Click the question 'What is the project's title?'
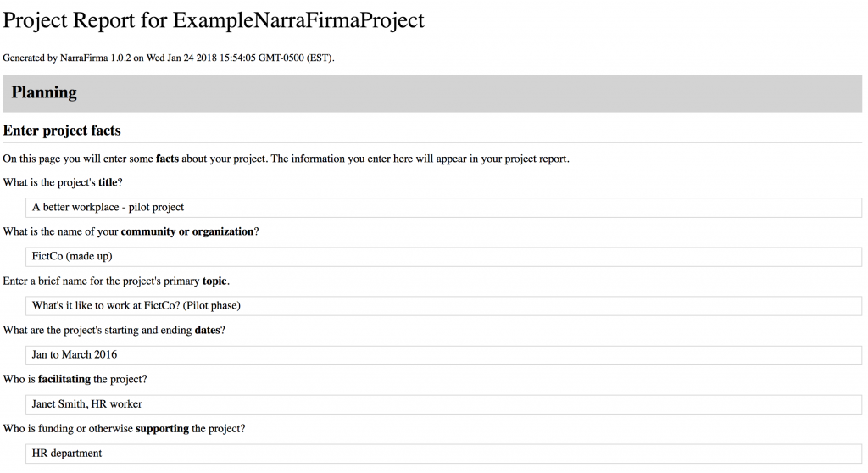 point(63,182)
